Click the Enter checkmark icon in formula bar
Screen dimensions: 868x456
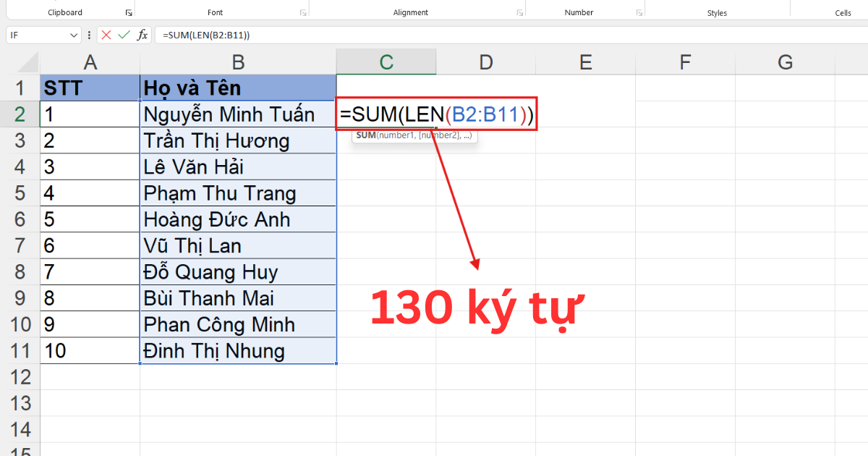click(x=124, y=34)
